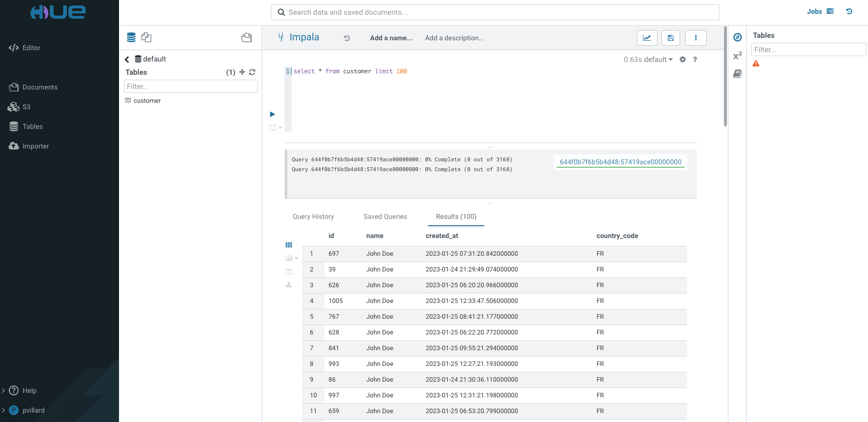
Task: Open the assistant compass icon in right panel
Action: (x=737, y=37)
